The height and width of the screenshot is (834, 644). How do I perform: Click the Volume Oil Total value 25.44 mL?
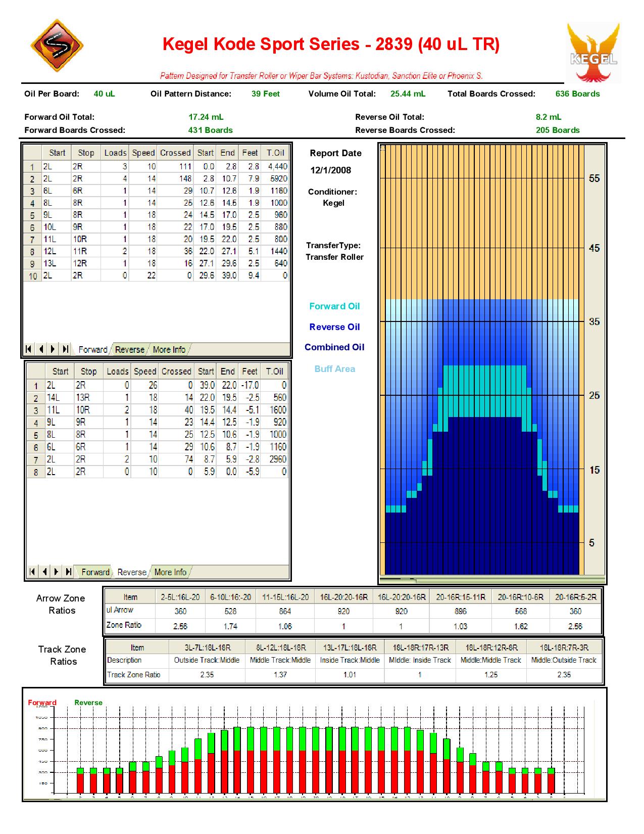coord(408,94)
